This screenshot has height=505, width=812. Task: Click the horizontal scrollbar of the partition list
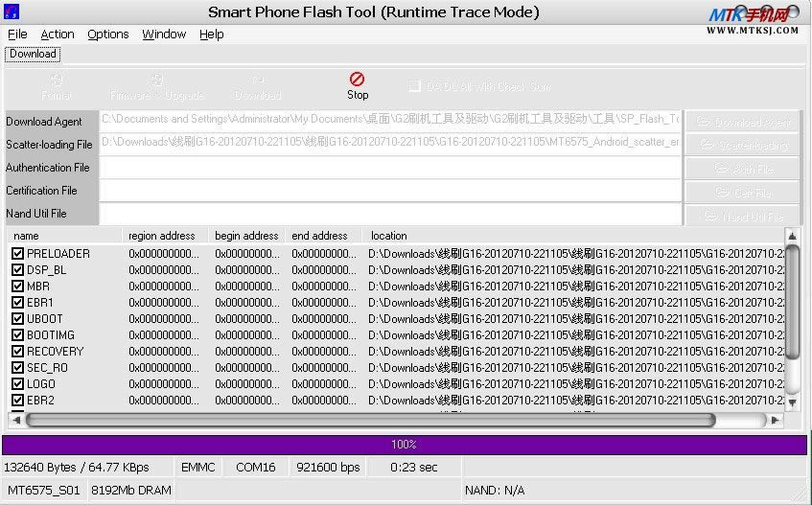point(369,420)
